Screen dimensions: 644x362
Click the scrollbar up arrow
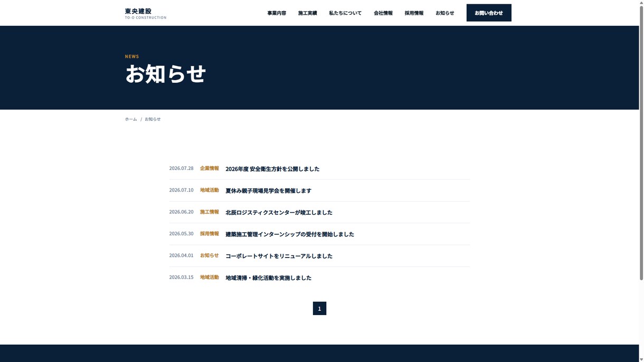tap(641, 2)
